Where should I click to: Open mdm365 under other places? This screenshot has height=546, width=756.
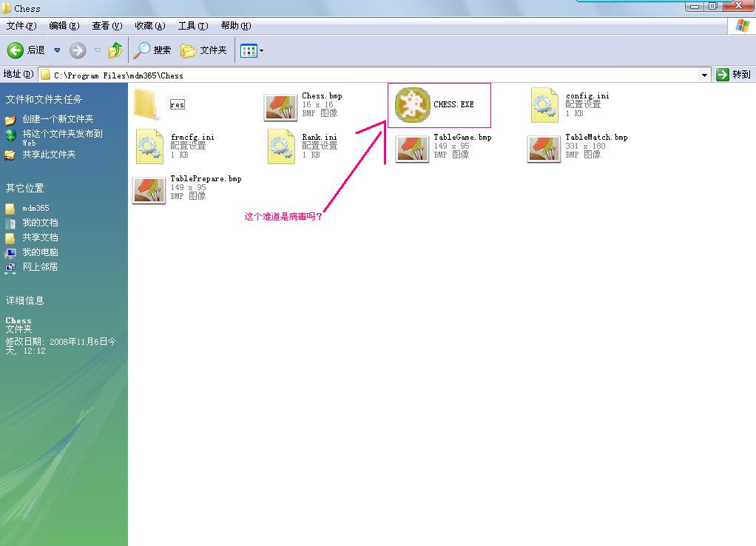tap(36, 209)
